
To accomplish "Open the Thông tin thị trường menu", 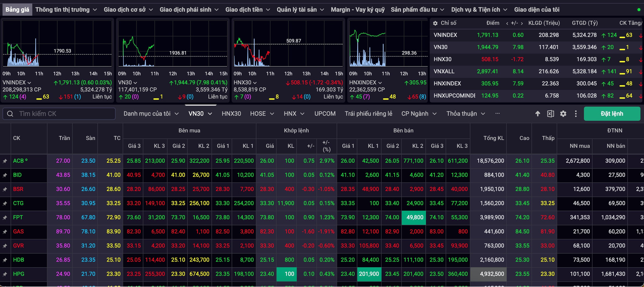I will point(66,10).
